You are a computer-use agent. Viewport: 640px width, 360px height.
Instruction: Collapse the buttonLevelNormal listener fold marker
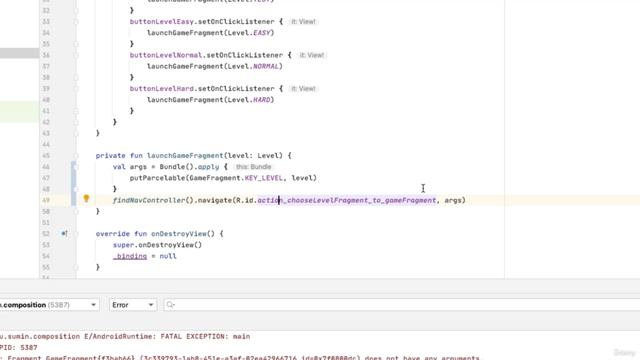(x=76, y=55)
